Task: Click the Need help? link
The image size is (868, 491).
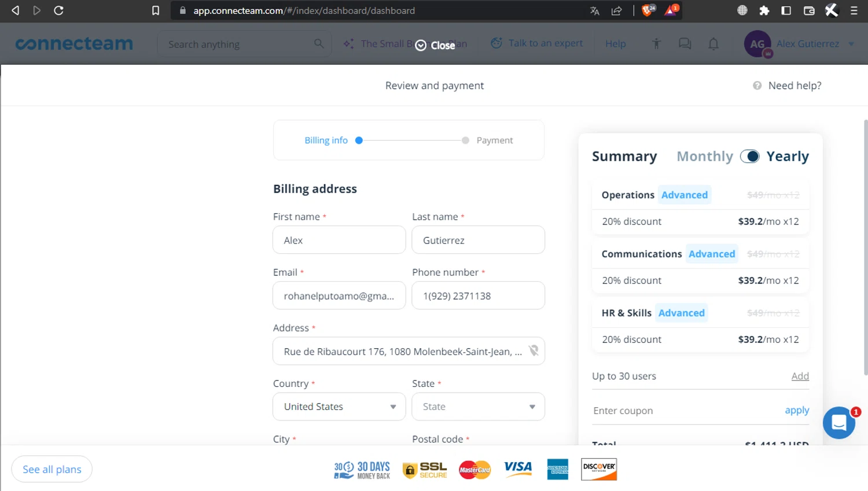Action: tap(795, 86)
